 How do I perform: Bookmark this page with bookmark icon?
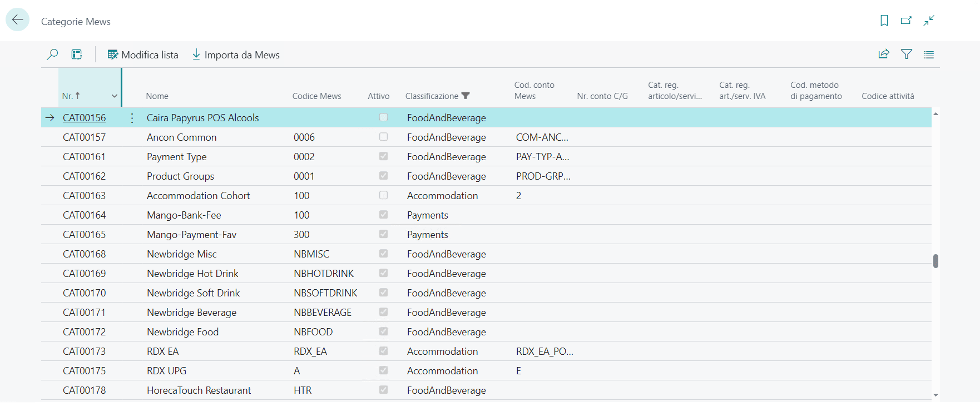click(884, 21)
